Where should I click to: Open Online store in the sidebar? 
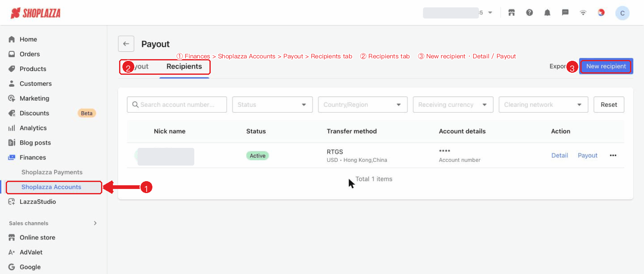point(37,237)
